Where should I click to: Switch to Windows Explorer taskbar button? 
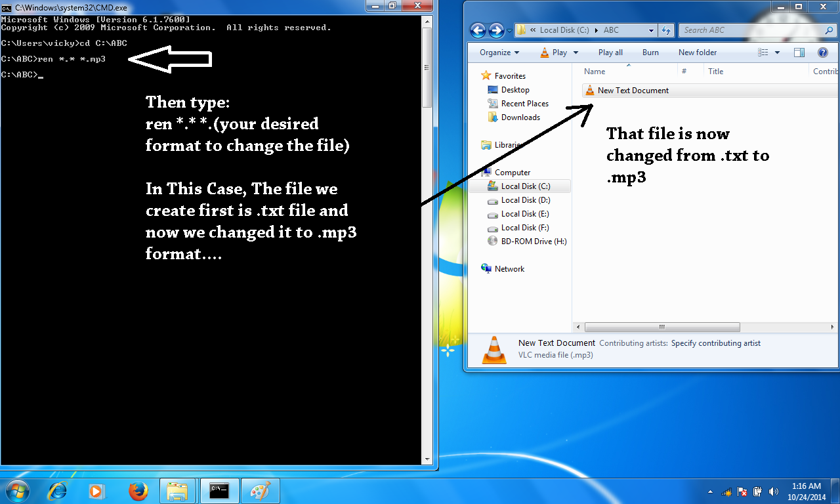click(178, 490)
